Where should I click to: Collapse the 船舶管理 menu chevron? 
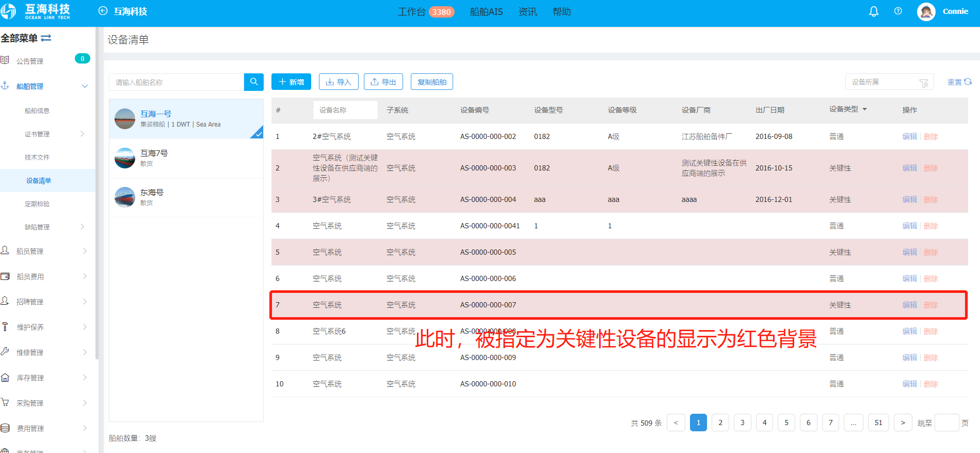tap(85, 86)
